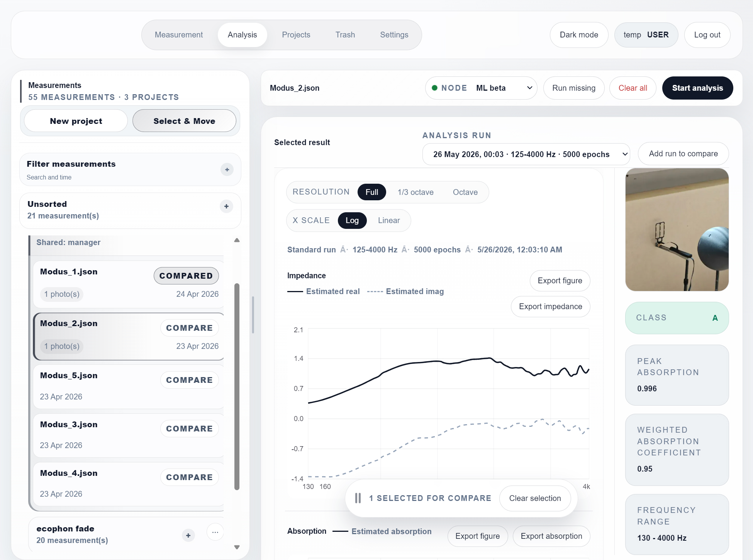This screenshot has width=753, height=560.
Task: Open the Projects tab
Action: click(x=296, y=35)
